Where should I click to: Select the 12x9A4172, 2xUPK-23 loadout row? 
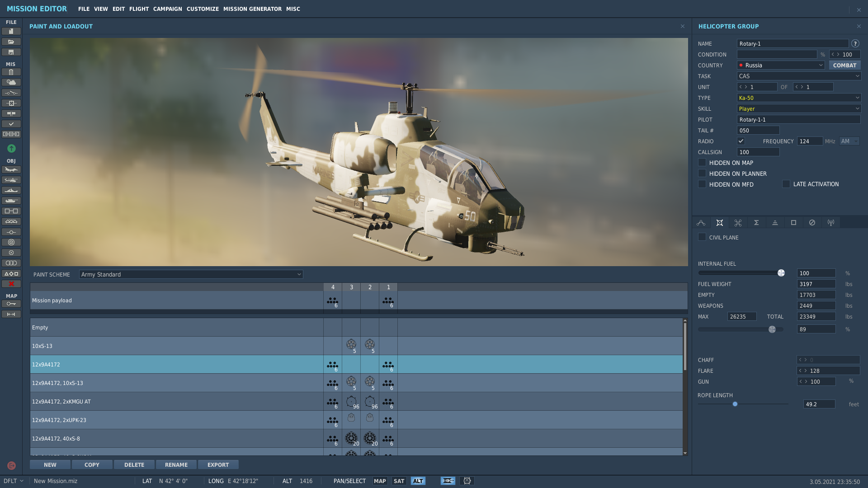coord(356,420)
